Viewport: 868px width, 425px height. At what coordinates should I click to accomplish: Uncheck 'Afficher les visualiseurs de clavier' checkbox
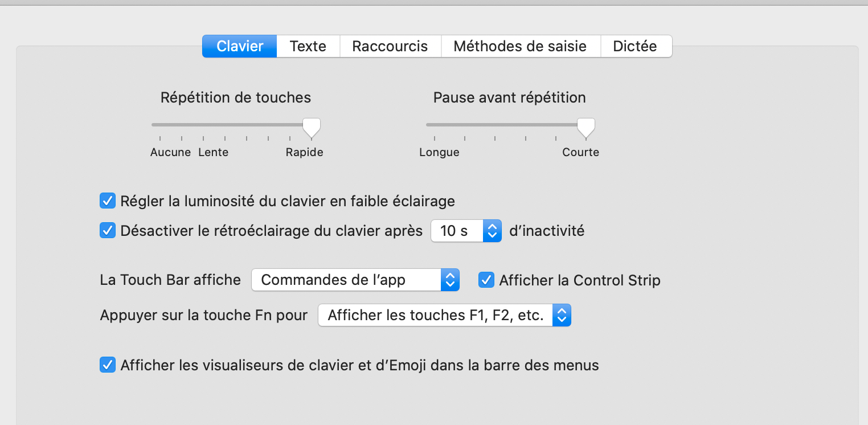[x=108, y=365]
